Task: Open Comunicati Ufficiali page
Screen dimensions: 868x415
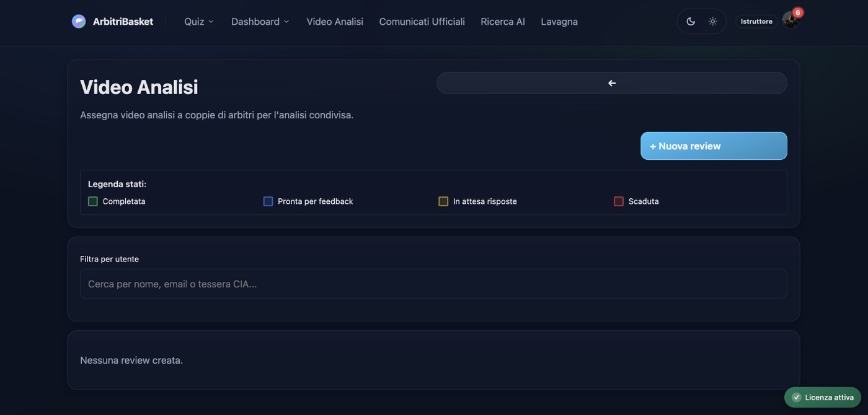Action: 422,22
